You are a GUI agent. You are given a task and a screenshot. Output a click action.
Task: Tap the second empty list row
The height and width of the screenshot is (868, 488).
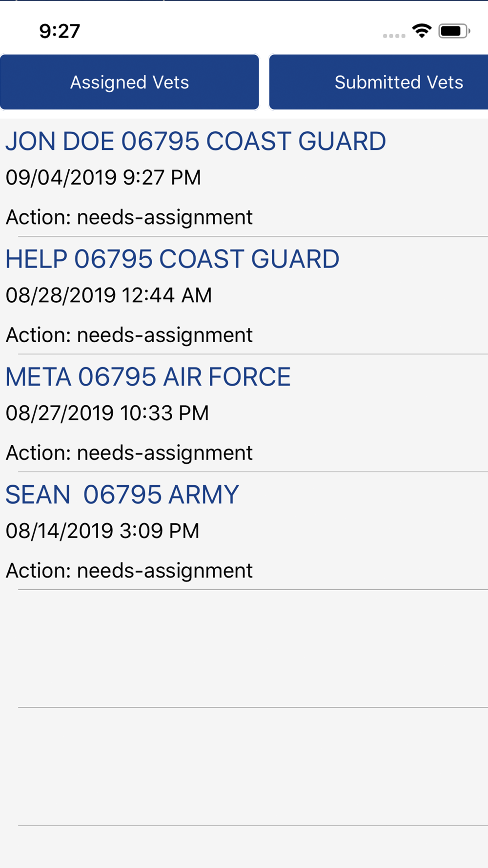pyautogui.click(x=244, y=766)
